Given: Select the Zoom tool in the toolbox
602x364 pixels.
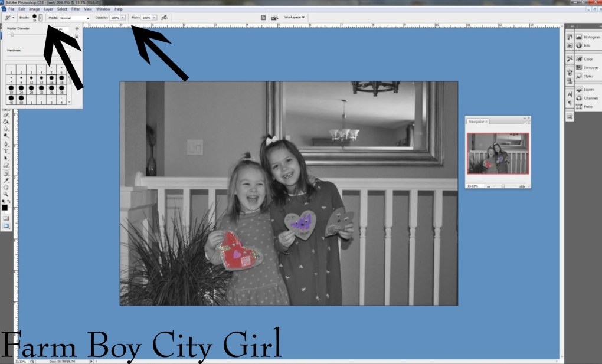Looking at the screenshot, I should coord(6,194).
